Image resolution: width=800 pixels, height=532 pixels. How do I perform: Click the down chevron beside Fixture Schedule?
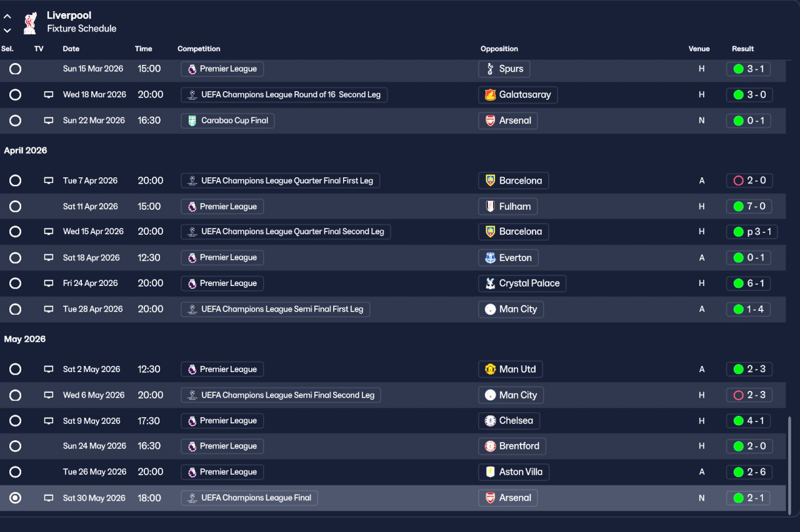click(x=7, y=30)
